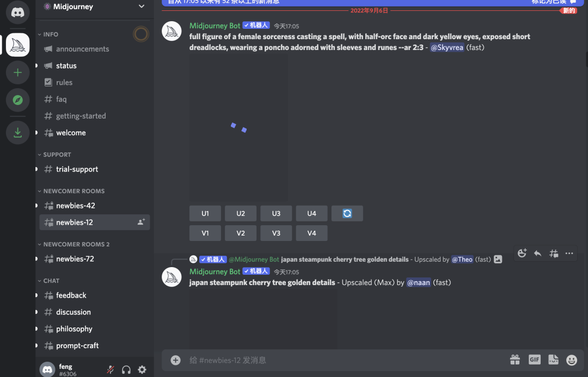Screen dimensions: 588x377
Task: Toggle microphone mute
Action: (110, 369)
